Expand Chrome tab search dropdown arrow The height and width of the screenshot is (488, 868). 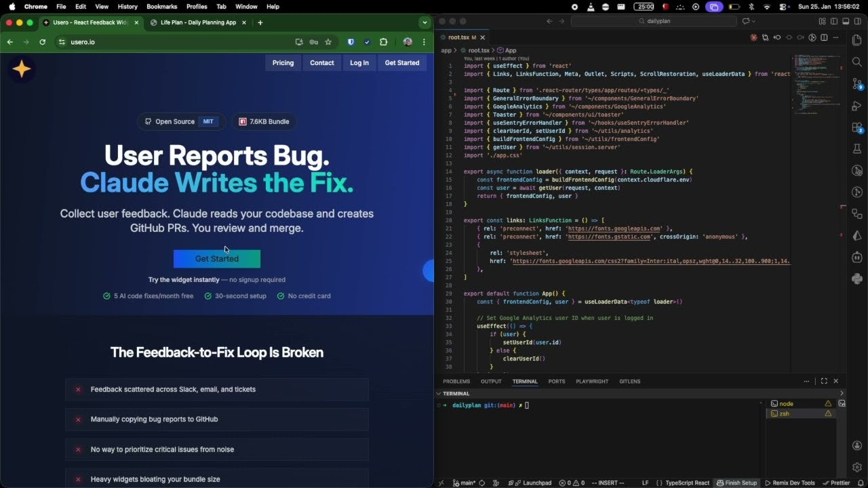point(425,22)
